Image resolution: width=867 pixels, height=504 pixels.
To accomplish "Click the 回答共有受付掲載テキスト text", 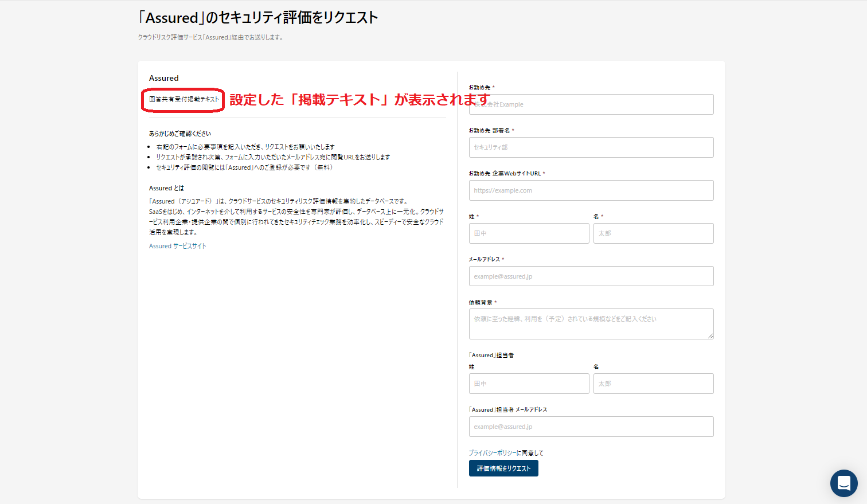I will (x=184, y=99).
